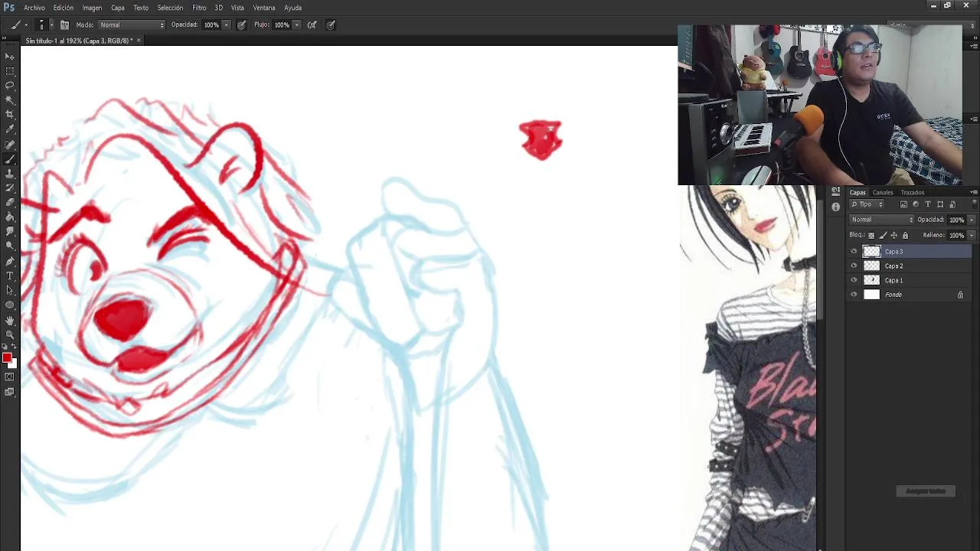Open the Ventana menu
This screenshot has width=980, height=551.
click(x=264, y=8)
